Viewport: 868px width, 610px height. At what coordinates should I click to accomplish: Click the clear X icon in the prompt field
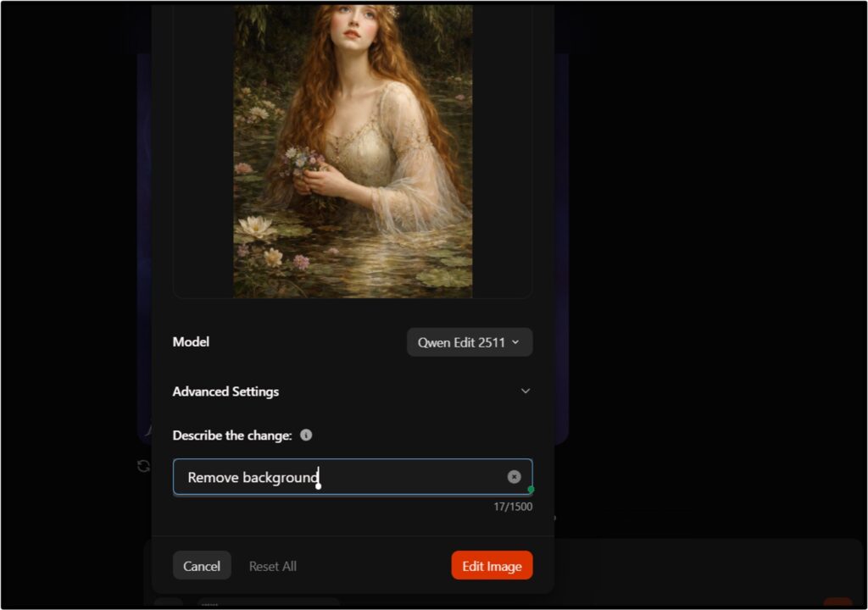click(x=515, y=476)
